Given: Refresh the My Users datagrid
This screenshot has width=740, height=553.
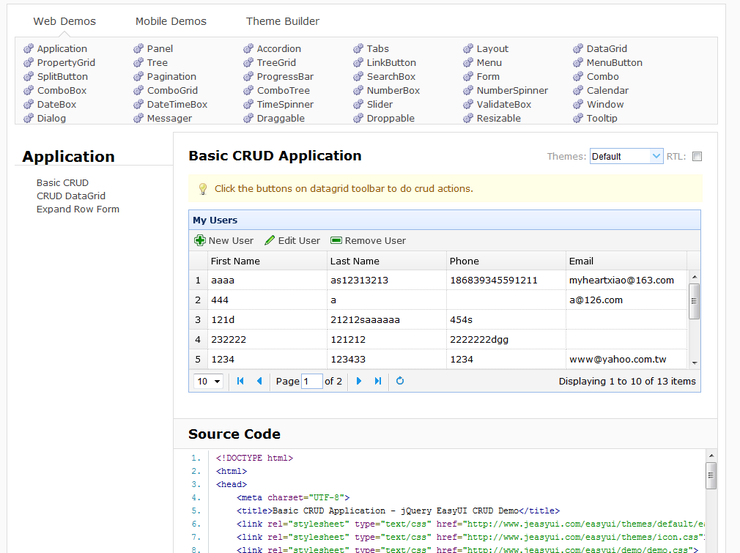Looking at the screenshot, I should [400, 381].
